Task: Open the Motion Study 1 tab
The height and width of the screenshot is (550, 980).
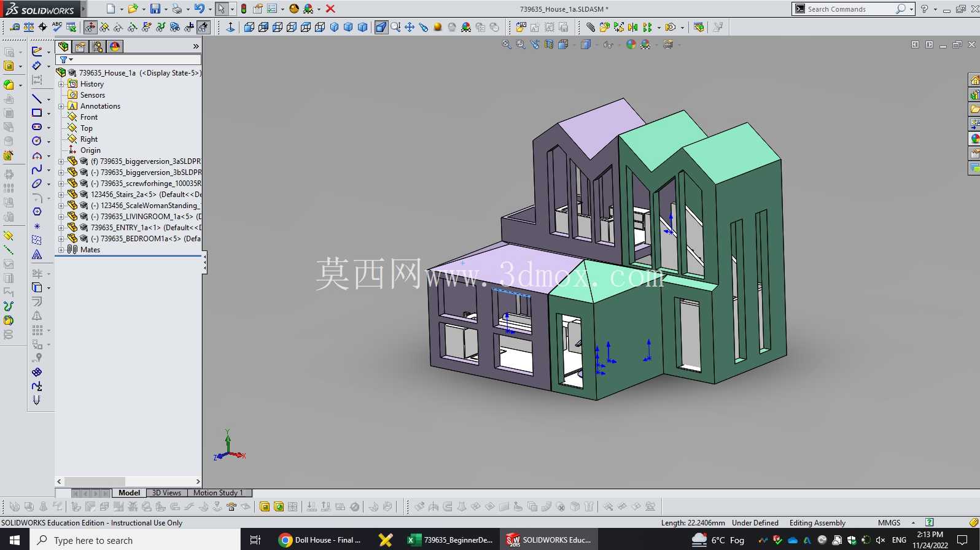Action: click(219, 493)
